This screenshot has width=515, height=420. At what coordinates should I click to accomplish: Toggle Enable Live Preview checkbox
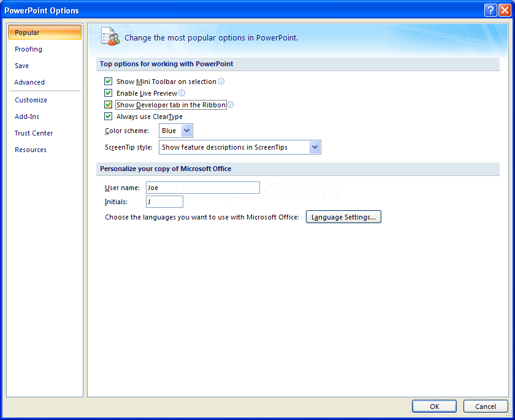pos(108,93)
